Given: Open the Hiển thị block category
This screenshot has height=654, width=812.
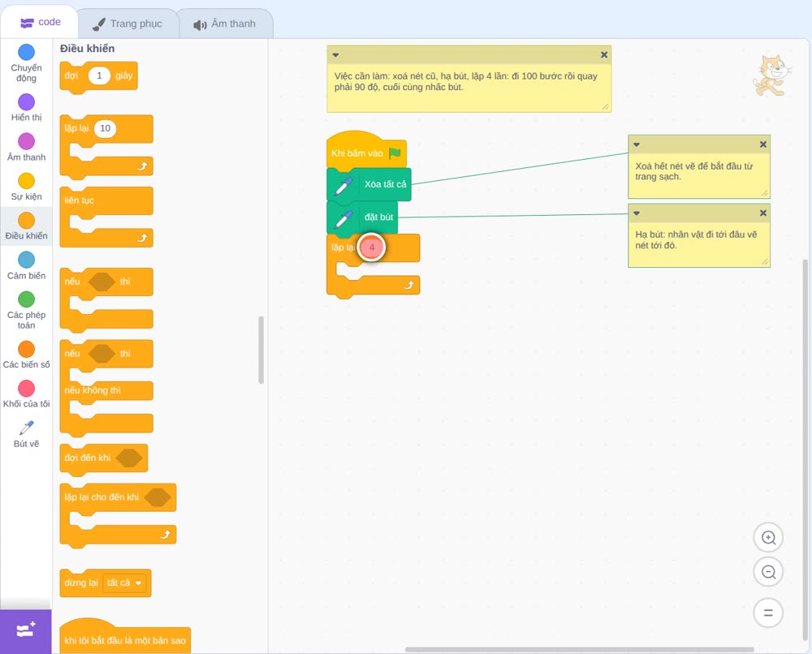Looking at the screenshot, I should 26,108.
